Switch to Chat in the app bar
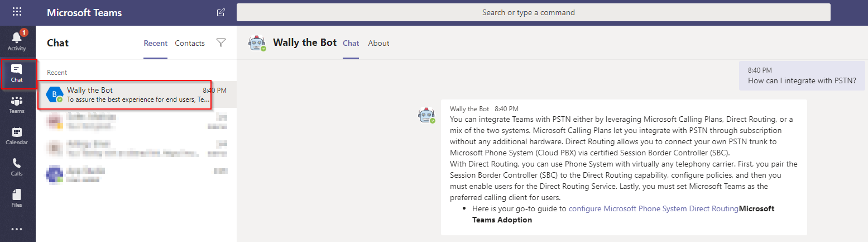 (17, 73)
